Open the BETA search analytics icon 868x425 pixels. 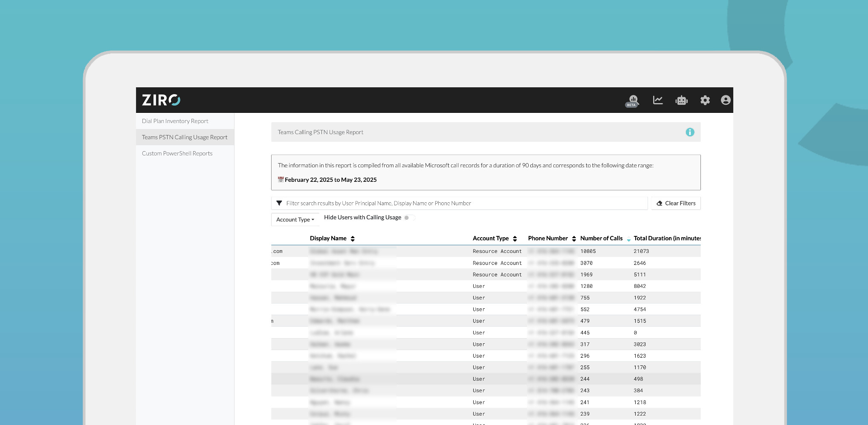(x=633, y=101)
